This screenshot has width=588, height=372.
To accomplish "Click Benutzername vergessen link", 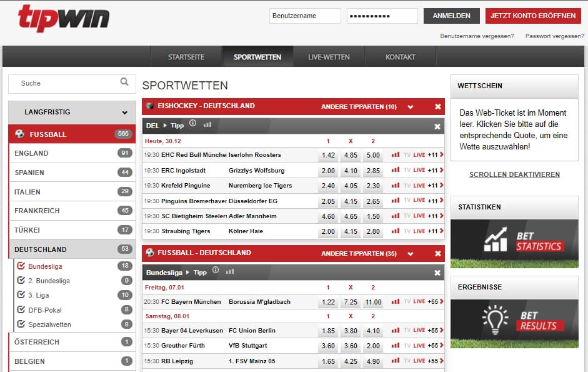I will coord(477,36).
